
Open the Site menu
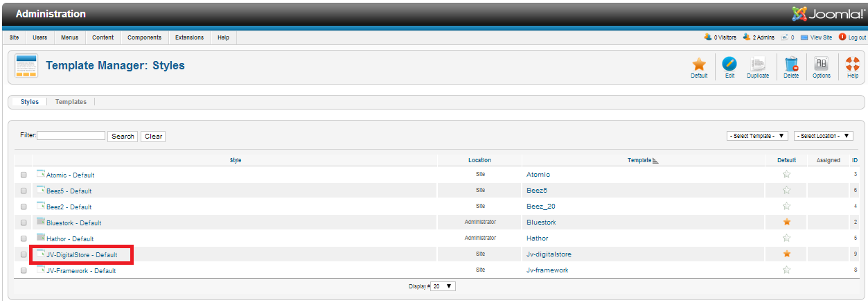15,37
